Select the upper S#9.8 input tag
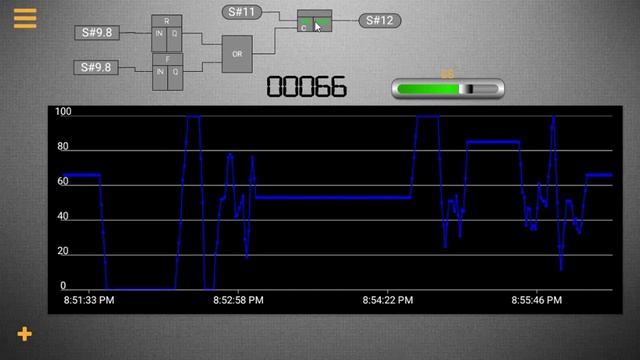 point(97,33)
